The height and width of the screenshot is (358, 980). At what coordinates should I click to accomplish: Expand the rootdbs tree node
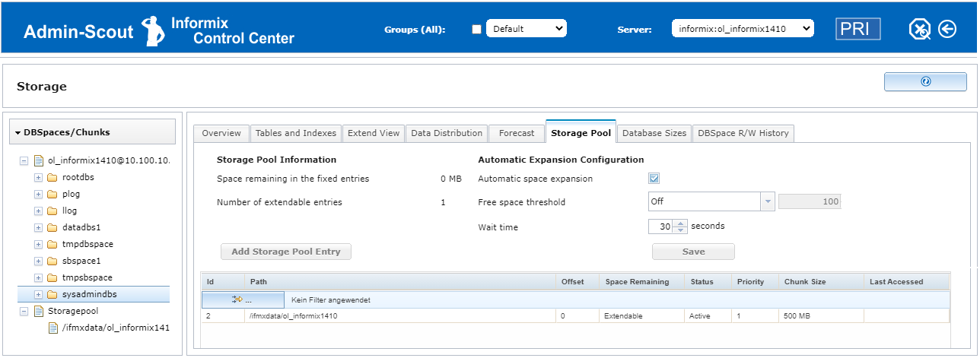[x=38, y=177]
